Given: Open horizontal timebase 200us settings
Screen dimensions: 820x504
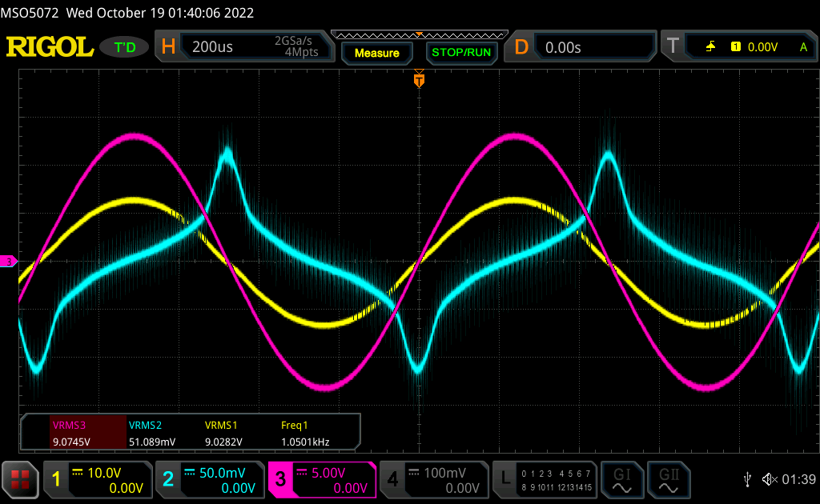Looking at the screenshot, I should coord(244,47).
